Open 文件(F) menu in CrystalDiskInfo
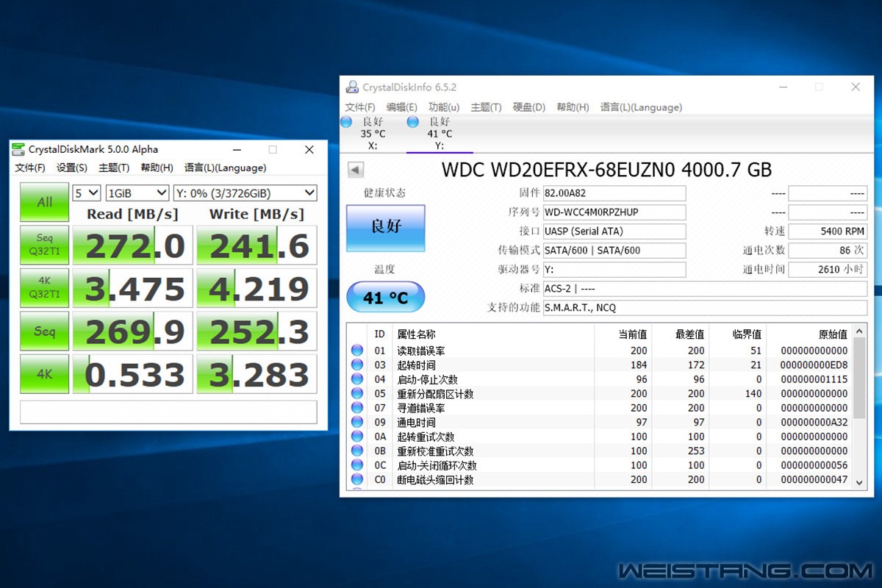This screenshot has height=588, width=882. 360,107
